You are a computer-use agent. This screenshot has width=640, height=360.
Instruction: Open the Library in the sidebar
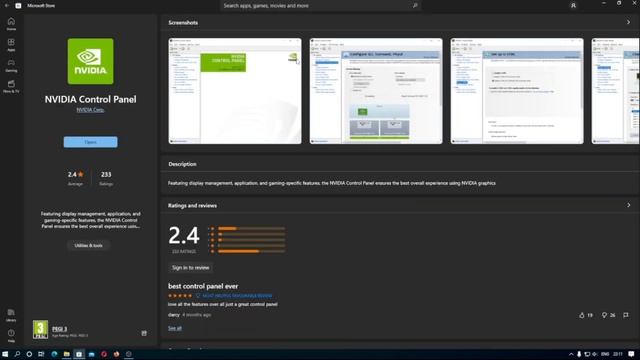coord(11,315)
